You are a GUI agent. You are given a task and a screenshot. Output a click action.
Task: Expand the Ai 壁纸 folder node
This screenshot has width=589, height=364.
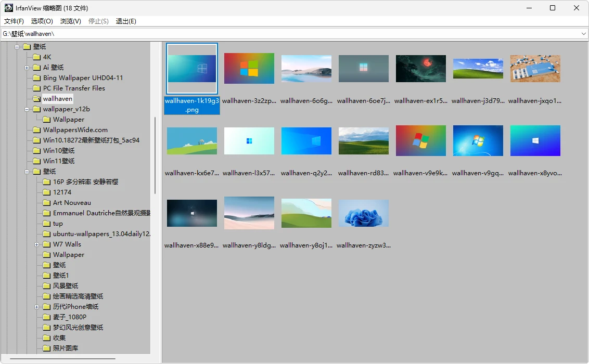coord(27,68)
